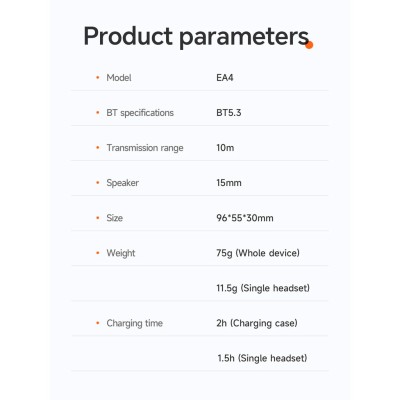Click the orange bullet beside BT specifications
Image resolution: width=400 pixels, height=400 pixels.
[98, 113]
